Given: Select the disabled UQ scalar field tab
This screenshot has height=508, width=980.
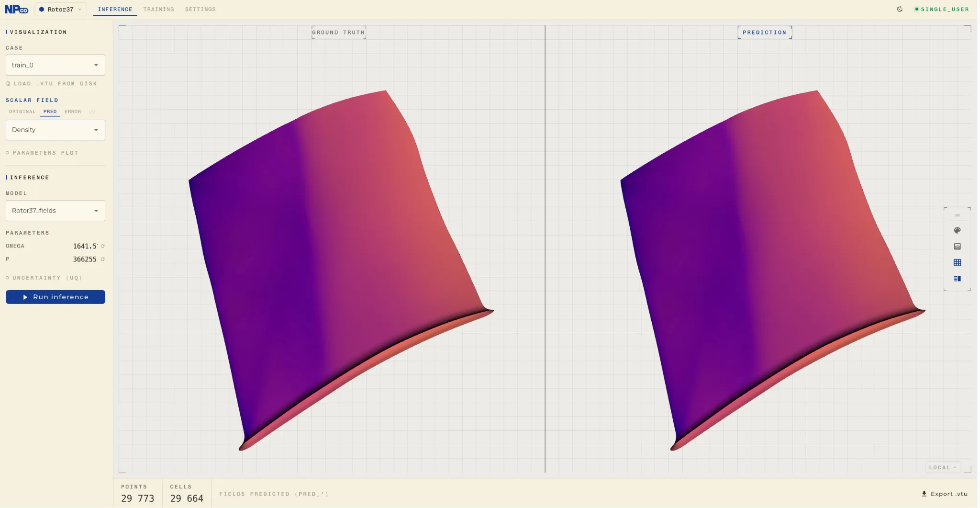Looking at the screenshot, I should pos(92,112).
